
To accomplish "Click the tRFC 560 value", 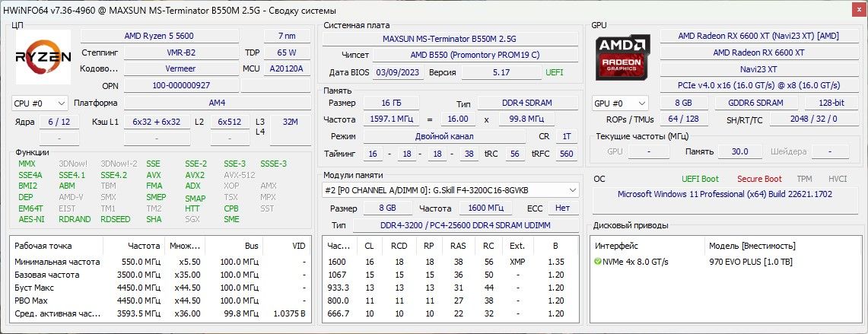I will tap(566, 154).
